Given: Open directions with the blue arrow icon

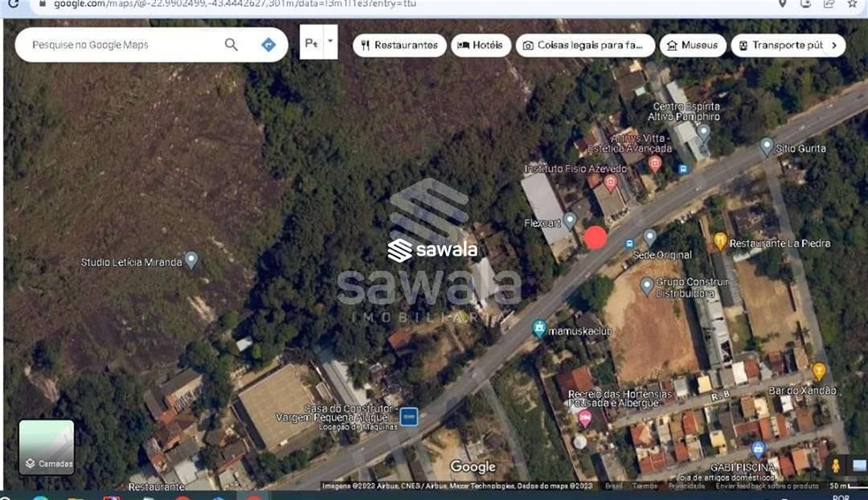Looking at the screenshot, I should coord(268,45).
